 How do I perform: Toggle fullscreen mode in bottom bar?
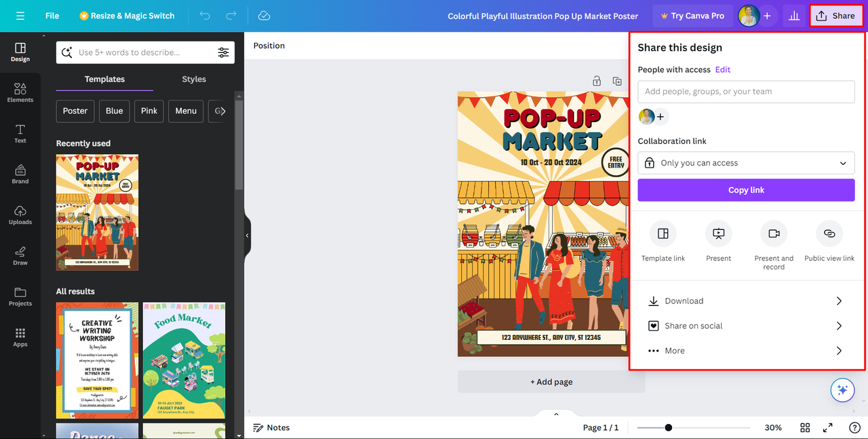[828, 427]
